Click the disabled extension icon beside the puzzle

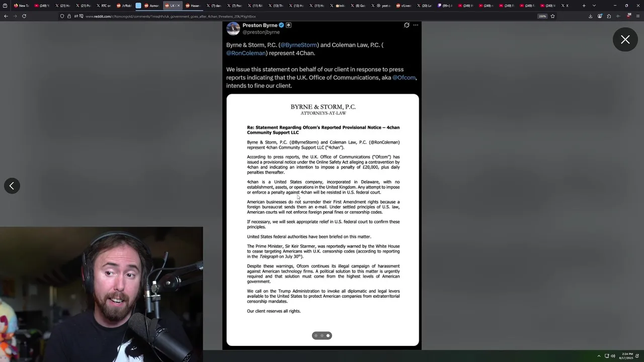coord(618,16)
